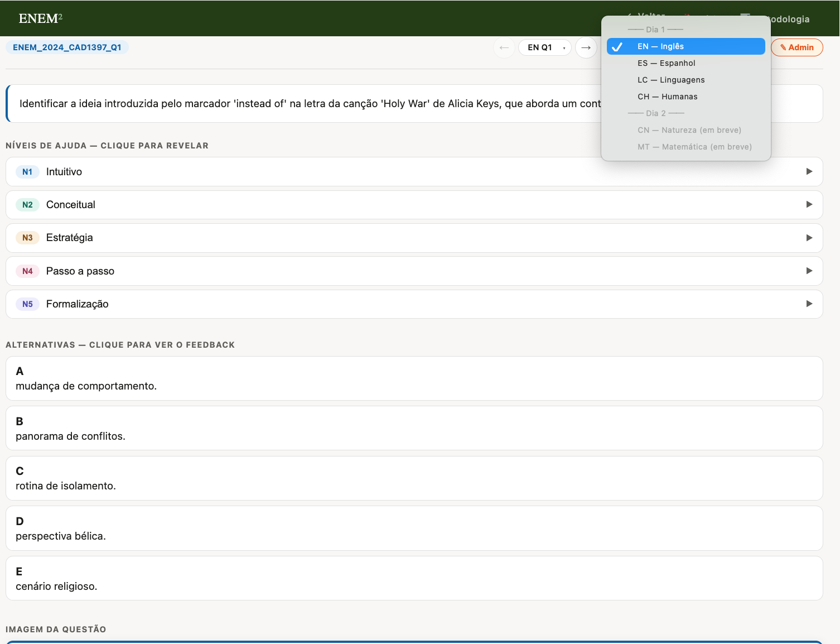The height and width of the screenshot is (644, 840).
Task: Click the N5 level badge
Action: [x=27, y=304]
